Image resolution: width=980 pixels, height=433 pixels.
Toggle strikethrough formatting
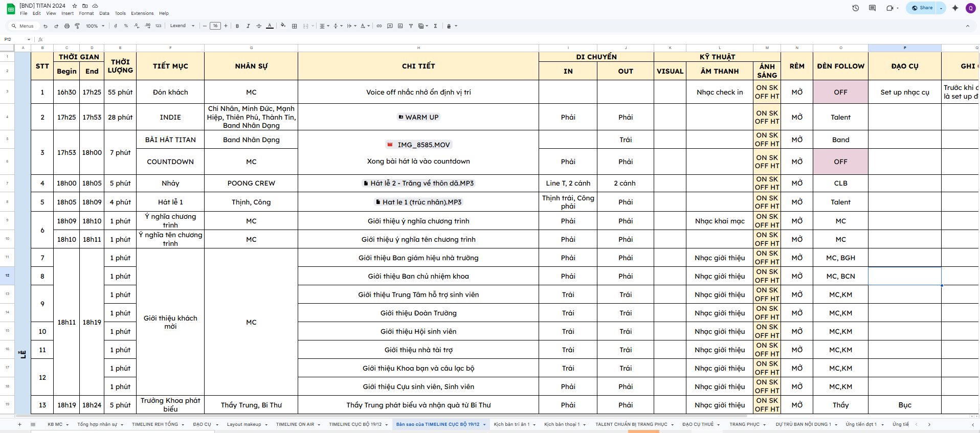(x=259, y=26)
